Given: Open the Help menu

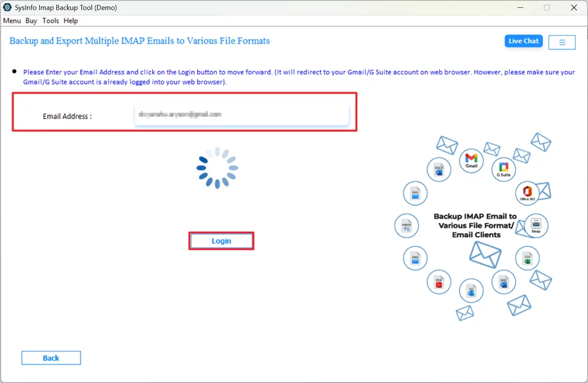Looking at the screenshot, I should click(x=70, y=20).
